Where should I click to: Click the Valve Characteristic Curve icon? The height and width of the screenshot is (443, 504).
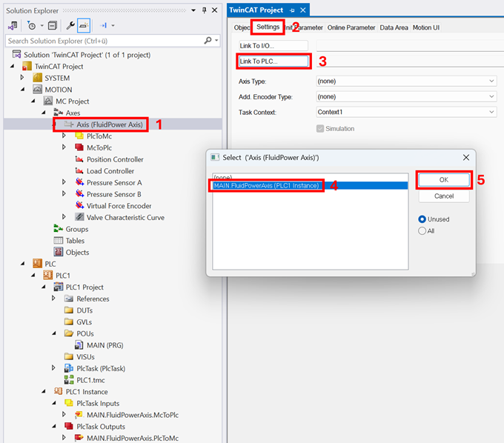[x=79, y=217]
